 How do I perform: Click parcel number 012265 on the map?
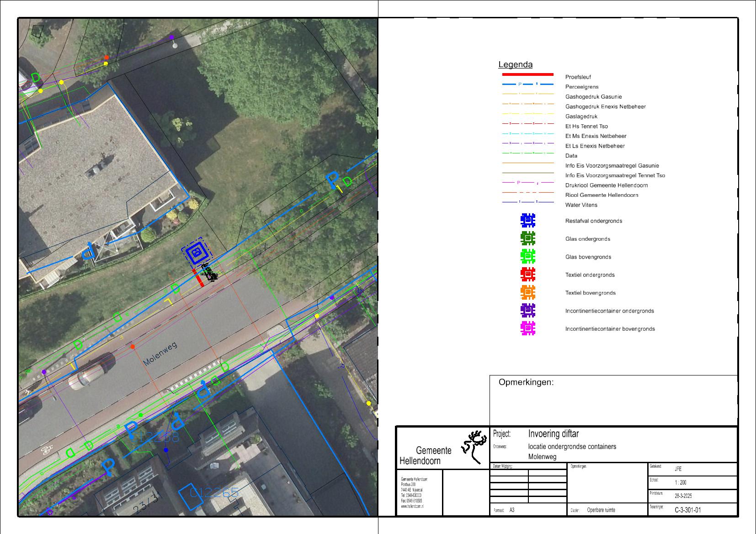tap(214, 492)
